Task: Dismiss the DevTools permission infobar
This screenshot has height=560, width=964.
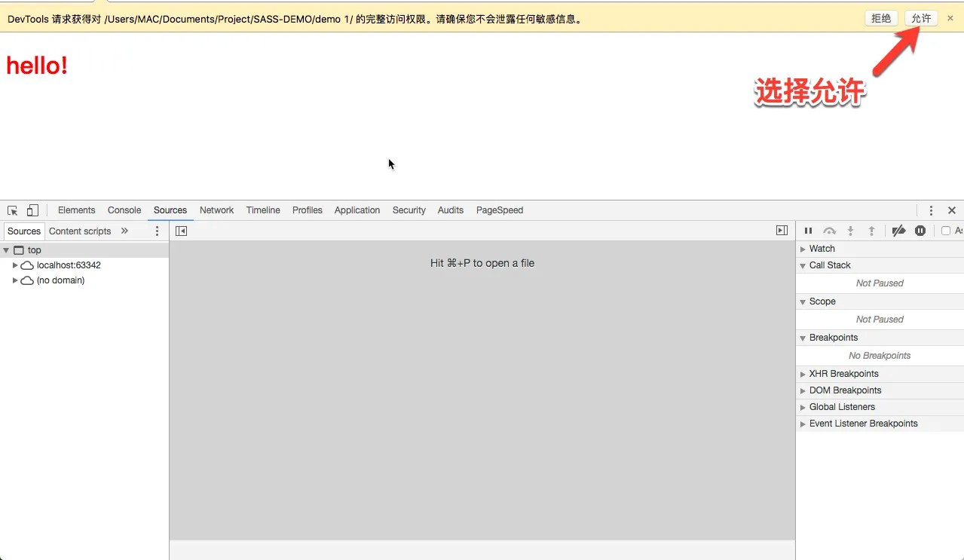Action: coord(950,19)
